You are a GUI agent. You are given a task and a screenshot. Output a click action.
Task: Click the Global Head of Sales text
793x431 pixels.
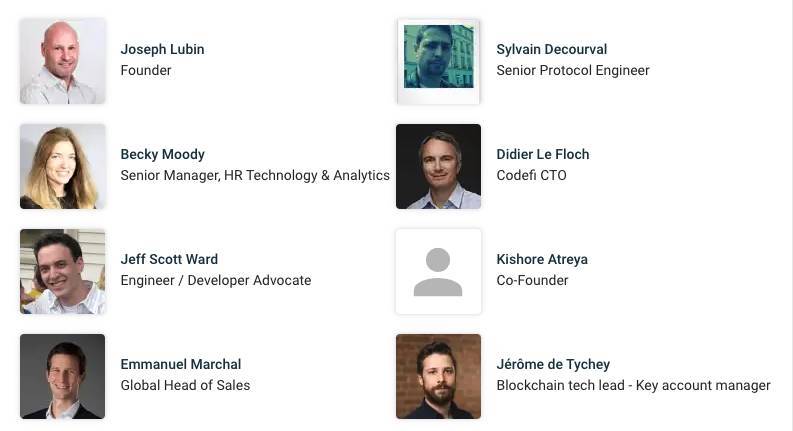(x=185, y=385)
